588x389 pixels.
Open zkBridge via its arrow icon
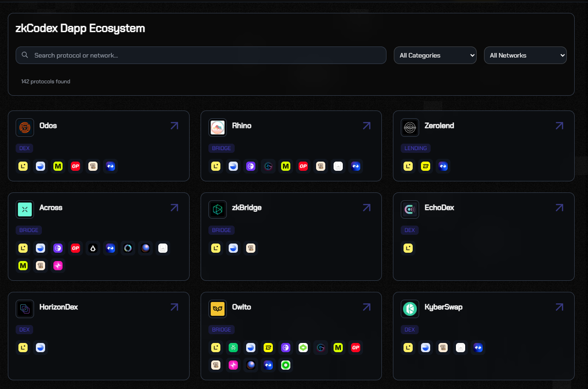click(367, 208)
